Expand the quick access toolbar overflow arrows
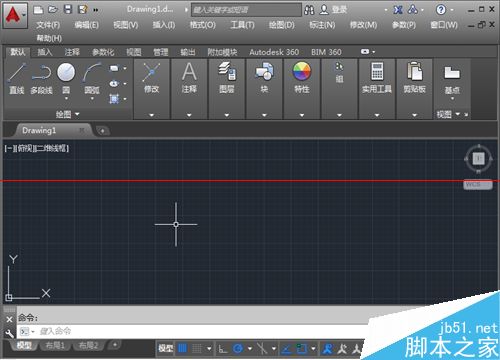The width and height of the screenshot is (500, 360). click(x=96, y=10)
